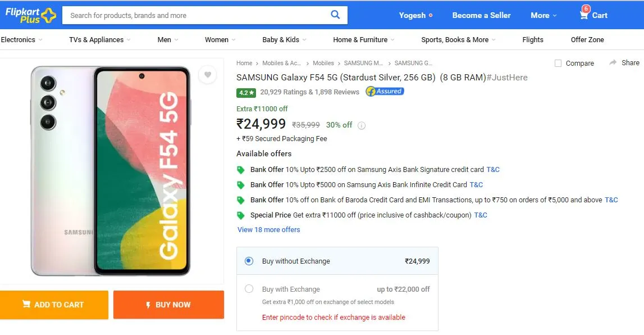Click the Galaxy F54 5G product image
The image size is (644, 335).
click(x=111, y=170)
